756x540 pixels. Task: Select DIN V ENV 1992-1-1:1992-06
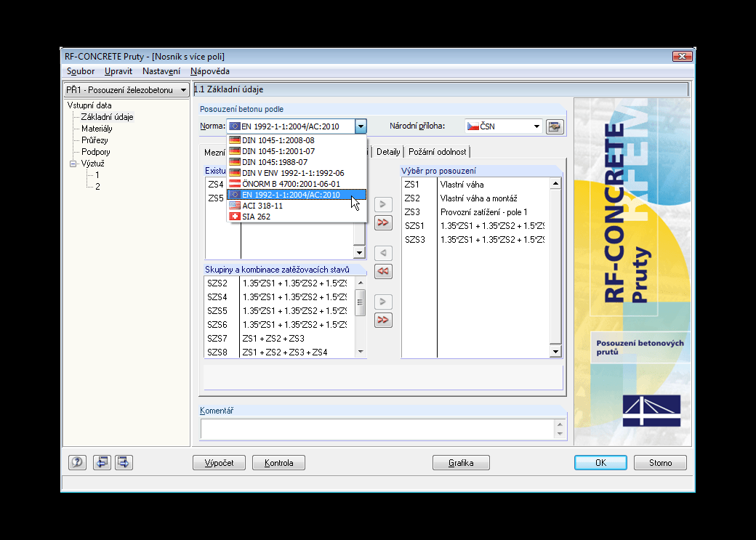point(297,173)
